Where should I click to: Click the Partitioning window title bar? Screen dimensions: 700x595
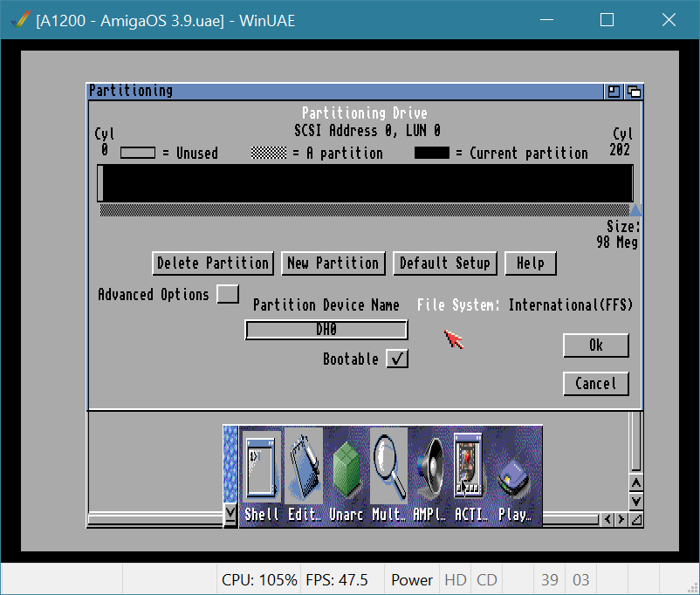pyautogui.click(x=344, y=92)
